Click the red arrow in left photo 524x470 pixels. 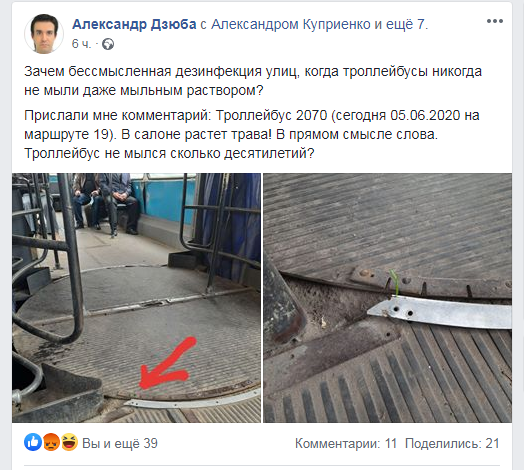point(167,364)
